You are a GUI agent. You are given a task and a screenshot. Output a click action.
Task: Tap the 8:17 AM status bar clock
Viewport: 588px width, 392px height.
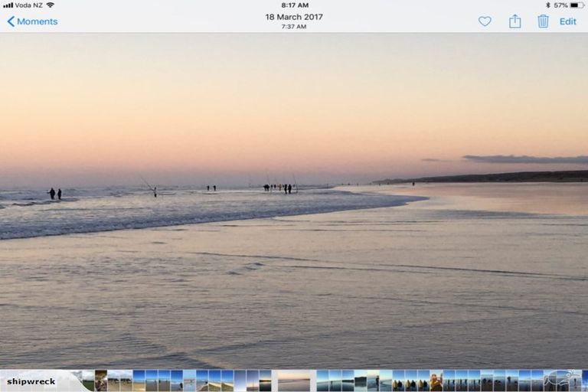[294, 5]
